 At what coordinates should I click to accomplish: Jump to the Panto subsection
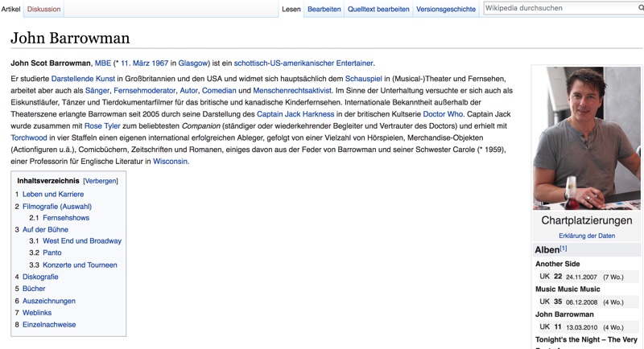point(52,253)
